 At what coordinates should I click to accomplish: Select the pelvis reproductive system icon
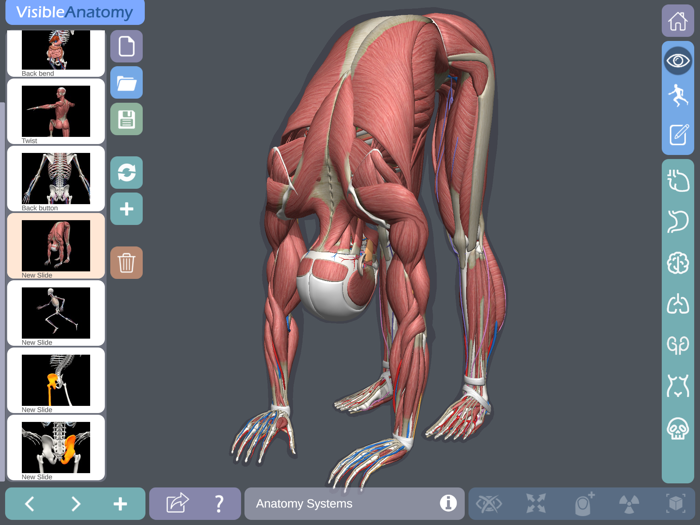click(677, 386)
